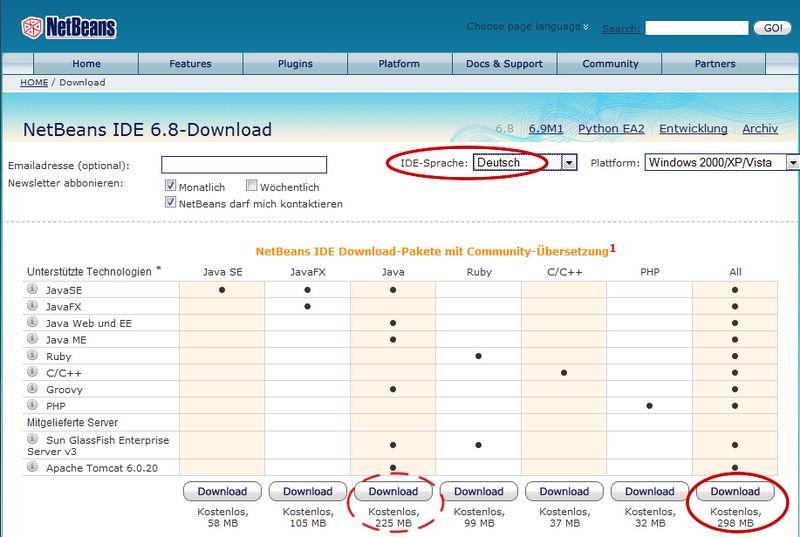Click info icon next to Ruby row
Viewport: 800px width, 537px height.
[x=32, y=355]
